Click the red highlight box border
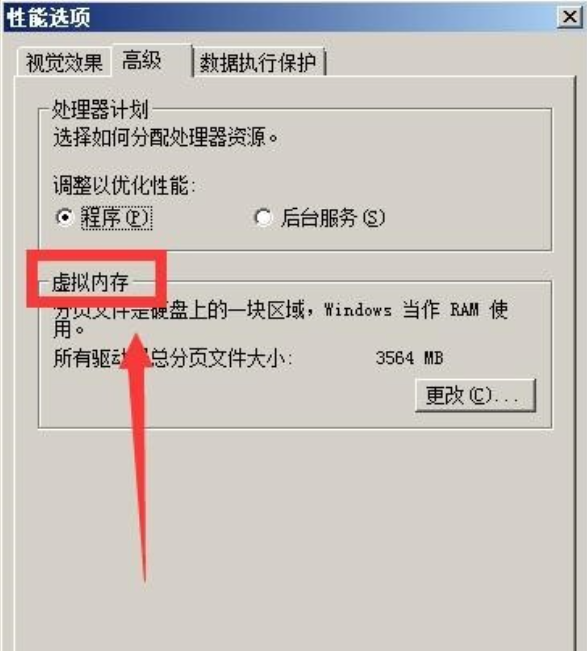Screen dimensions: 587x651 pos(96,254)
